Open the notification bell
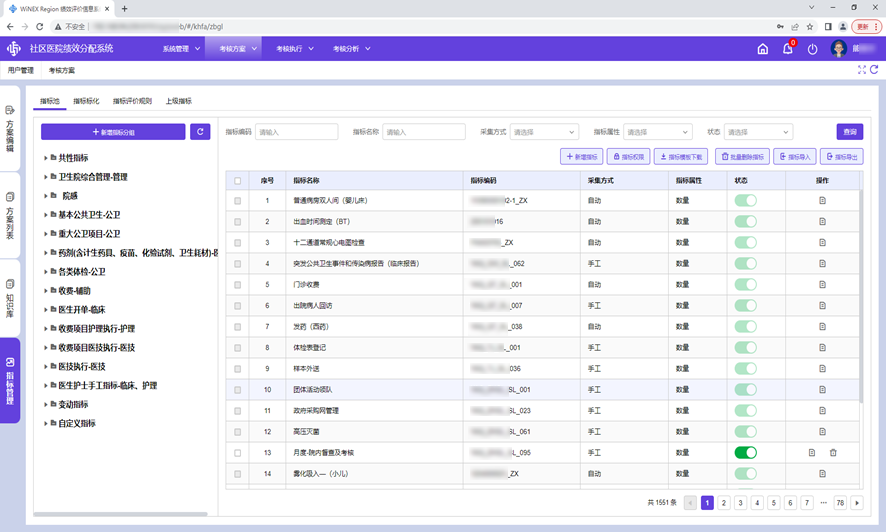886x532 pixels. tap(787, 49)
